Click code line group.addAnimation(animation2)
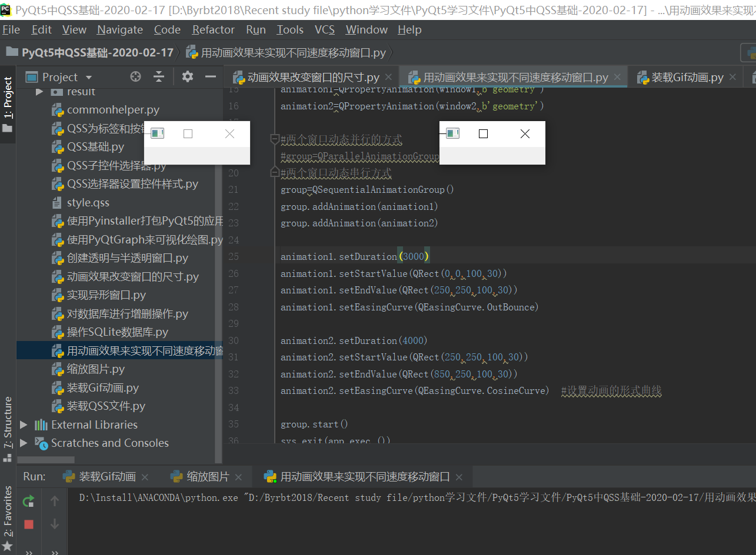This screenshot has width=756, height=555. pyautogui.click(x=359, y=223)
